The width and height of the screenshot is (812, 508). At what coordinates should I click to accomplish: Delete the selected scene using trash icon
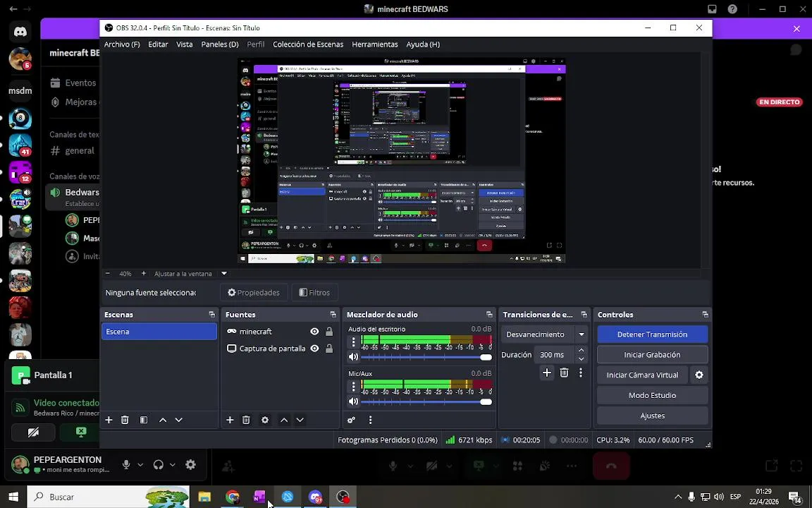[x=125, y=420]
